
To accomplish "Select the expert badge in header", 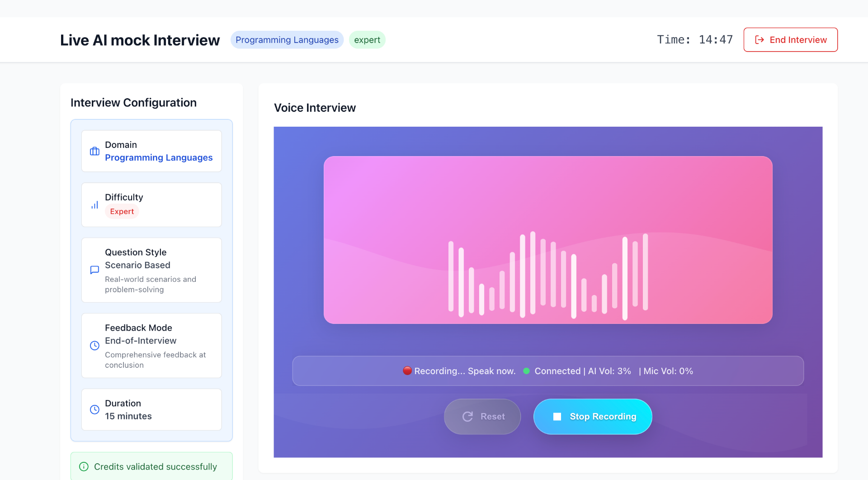I will point(367,39).
